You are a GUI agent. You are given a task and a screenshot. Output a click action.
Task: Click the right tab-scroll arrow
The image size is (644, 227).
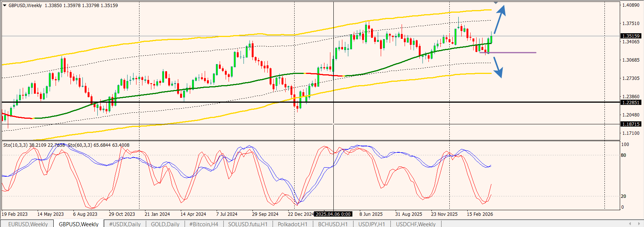point(638,224)
